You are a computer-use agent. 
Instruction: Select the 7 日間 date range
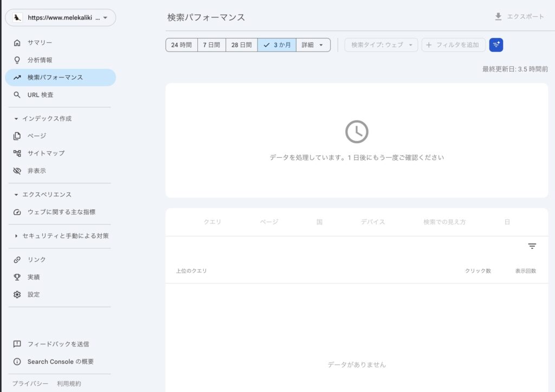[211, 45]
